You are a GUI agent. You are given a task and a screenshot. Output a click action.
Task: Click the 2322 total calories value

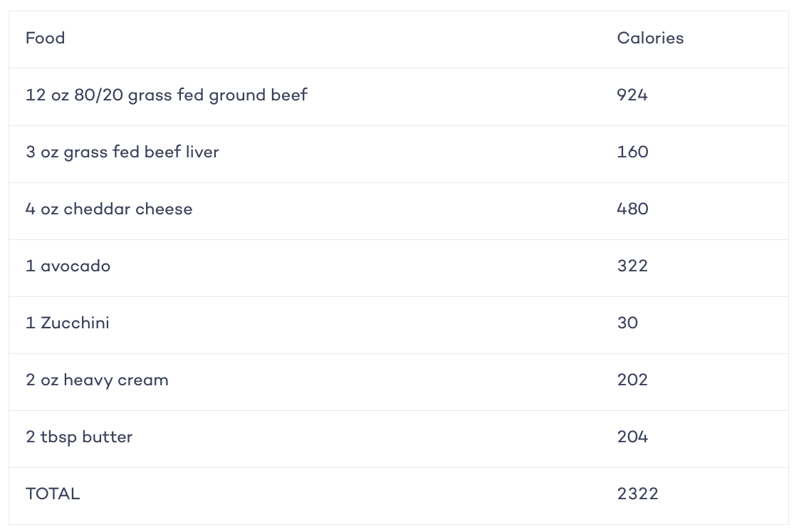pos(637,494)
